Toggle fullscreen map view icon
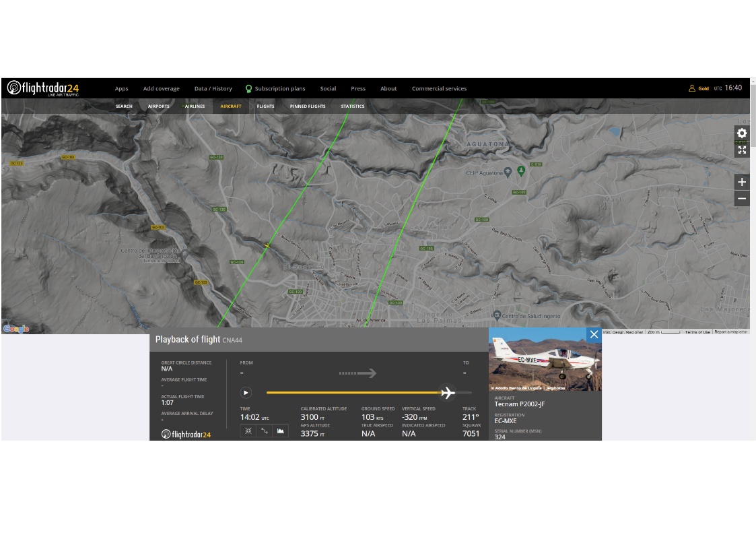The width and height of the screenshot is (756, 535). [742, 150]
